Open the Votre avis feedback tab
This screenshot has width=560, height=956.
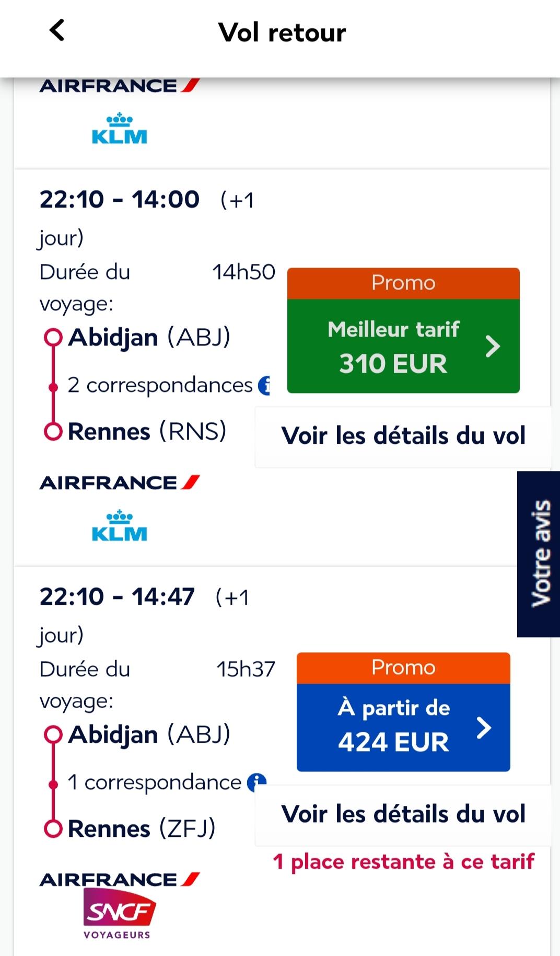click(540, 554)
